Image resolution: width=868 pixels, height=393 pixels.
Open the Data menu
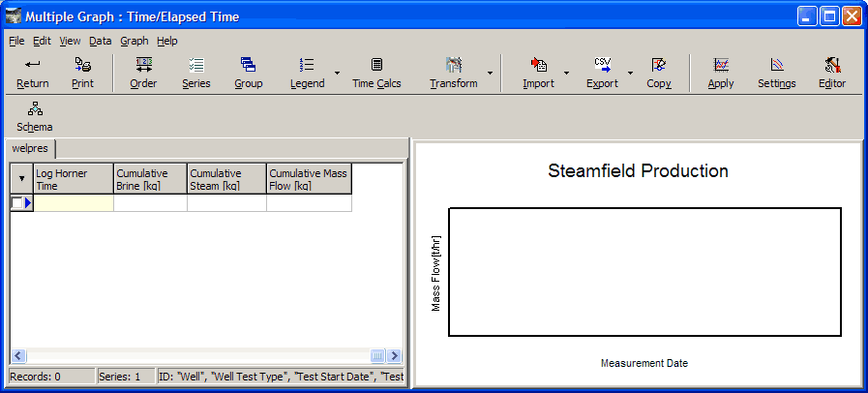[101, 41]
